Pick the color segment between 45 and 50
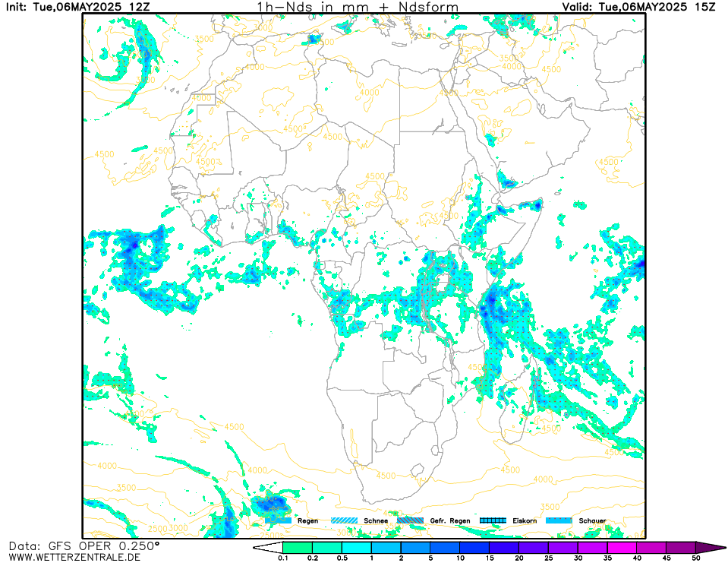Image resolution: width=728 pixels, height=563 pixels. 681,548
